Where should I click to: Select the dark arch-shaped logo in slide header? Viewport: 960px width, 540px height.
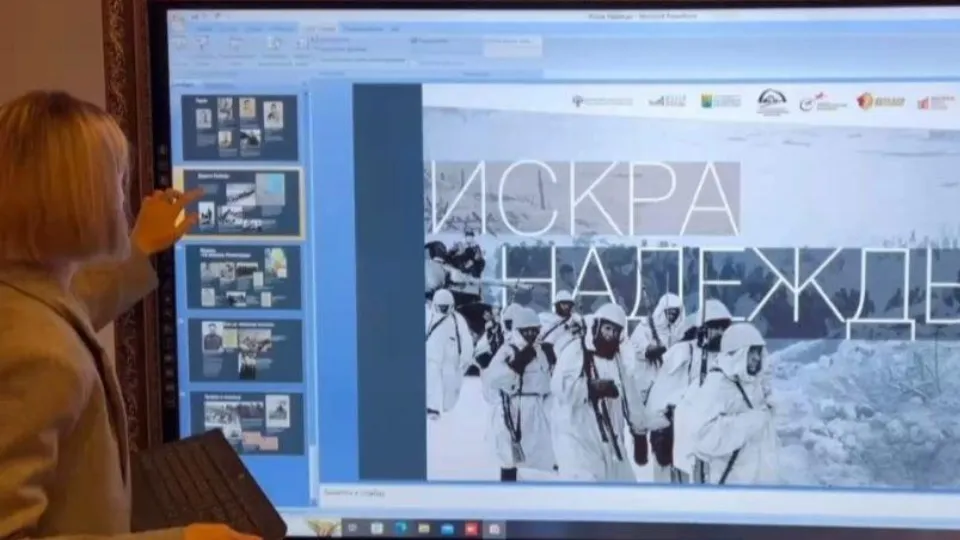pyautogui.click(x=771, y=101)
